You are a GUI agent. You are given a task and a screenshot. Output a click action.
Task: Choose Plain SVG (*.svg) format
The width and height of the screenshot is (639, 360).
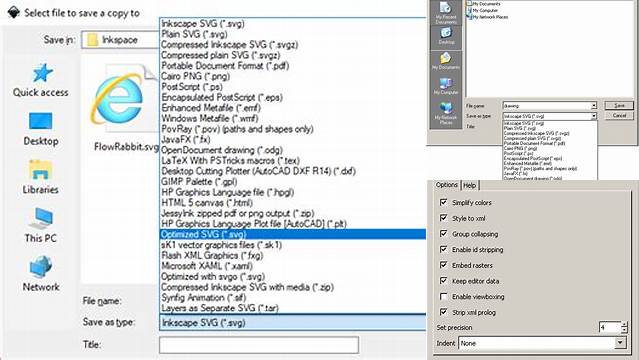[x=292, y=34]
